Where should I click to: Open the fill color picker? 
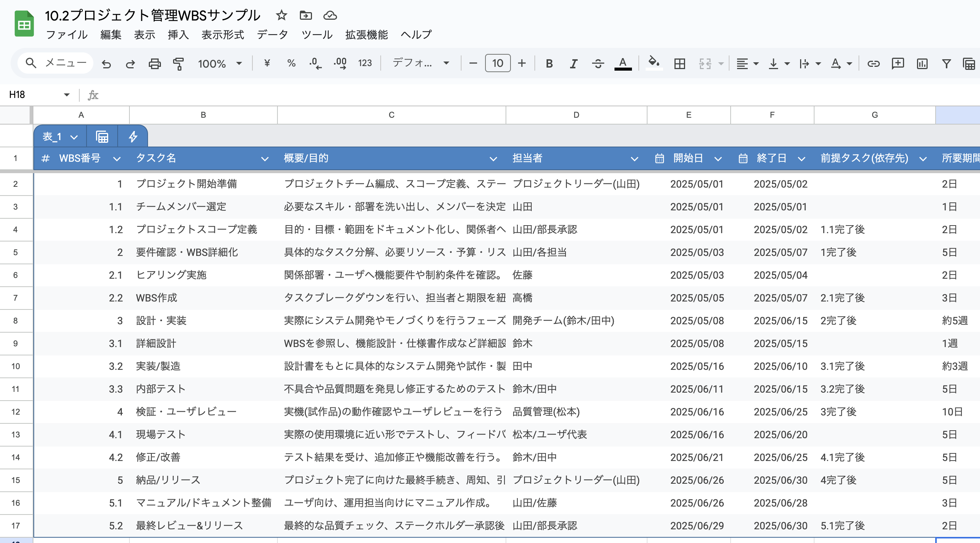(654, 63)
